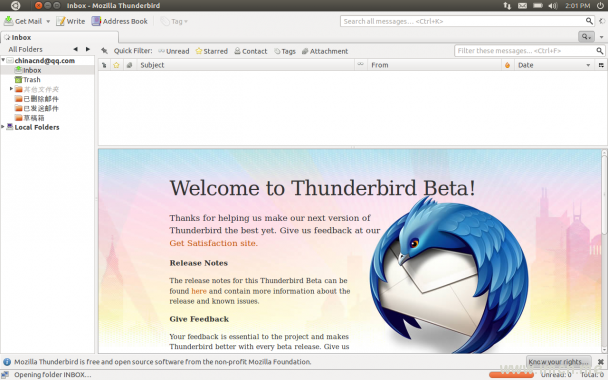This screenshot has width=608, height=380.
Task: Sort by the attachment column header
Action: tap(130, 65)
